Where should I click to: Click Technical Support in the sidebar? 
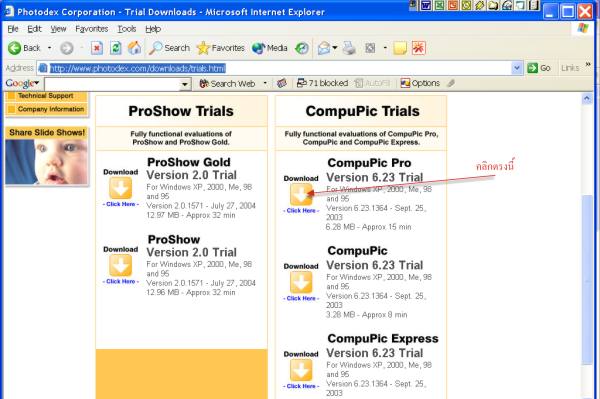tap(46, 96)
